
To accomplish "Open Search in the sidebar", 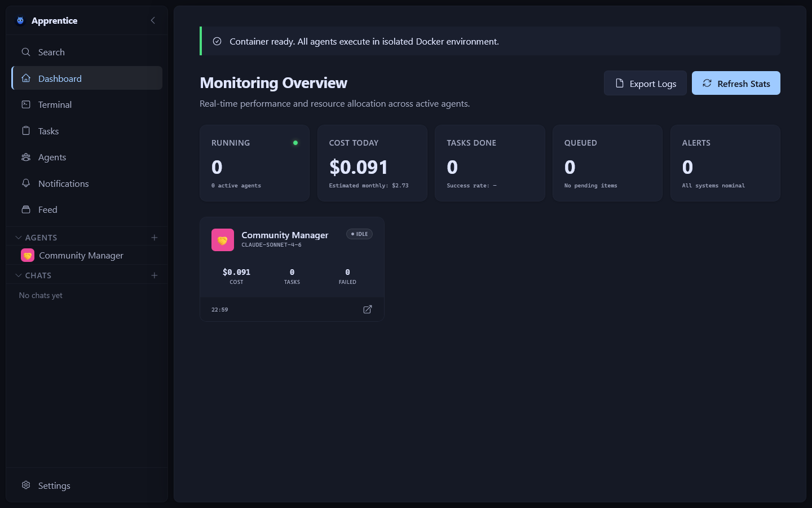I will click(x=87, y=52).
